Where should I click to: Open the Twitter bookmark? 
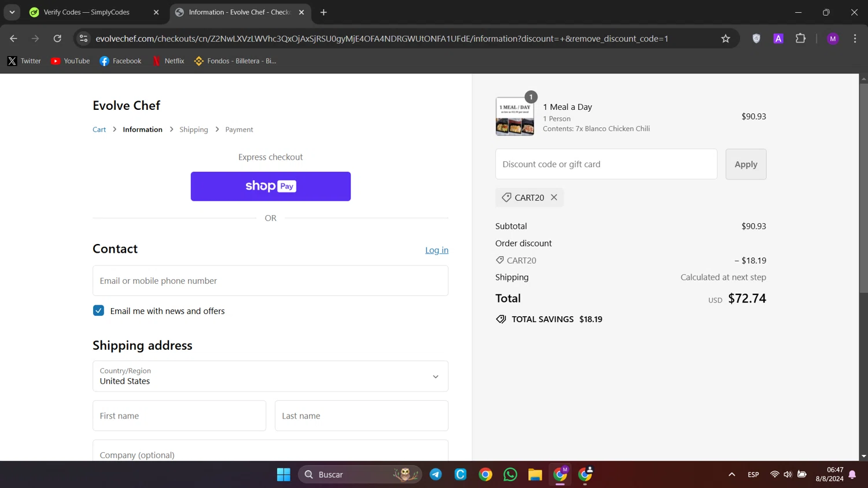pyautogui.click(x=24, y=61)
